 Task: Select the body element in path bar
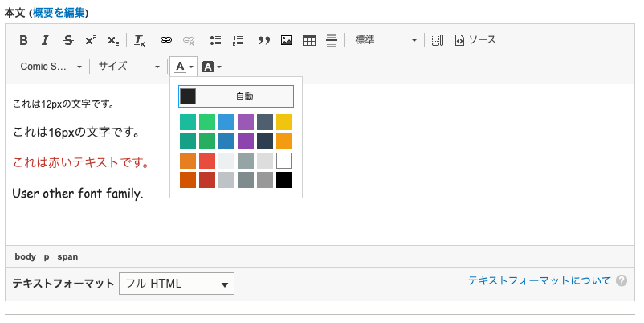pos(26,257)
